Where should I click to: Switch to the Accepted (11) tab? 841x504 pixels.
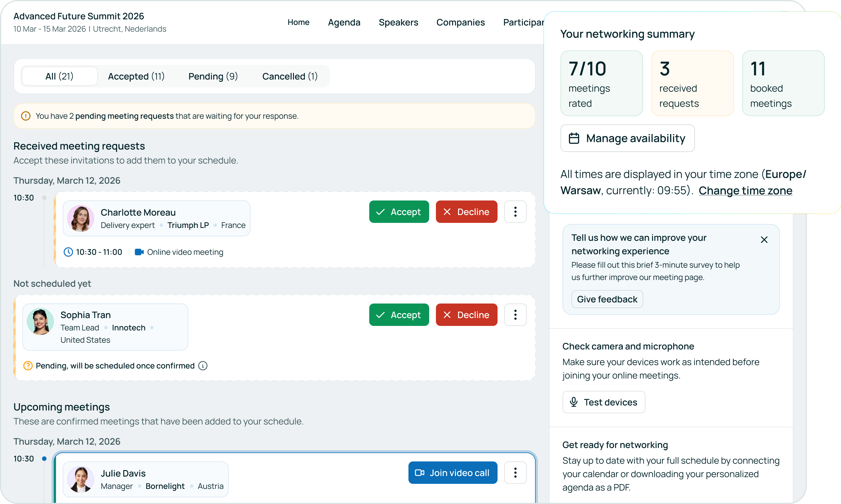coord(136,76)
